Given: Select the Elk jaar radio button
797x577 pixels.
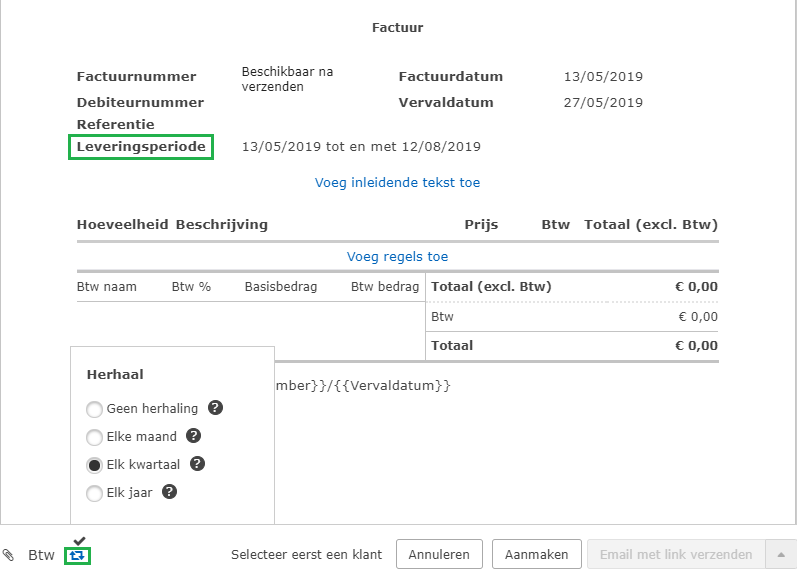Looking at the screenshot, I should [x=94, y=493].
